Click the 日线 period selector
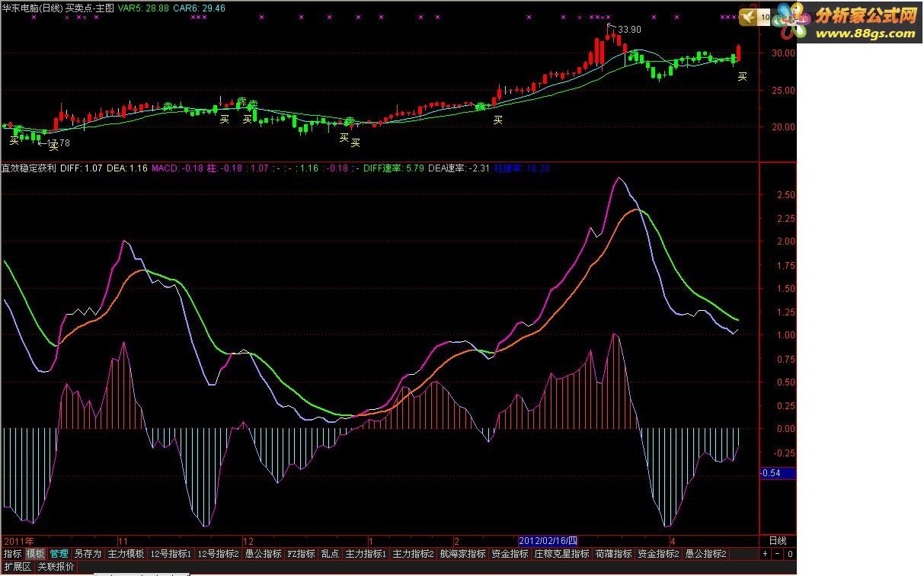The width and height of the screenshot is (924, 576). (777, 540)
